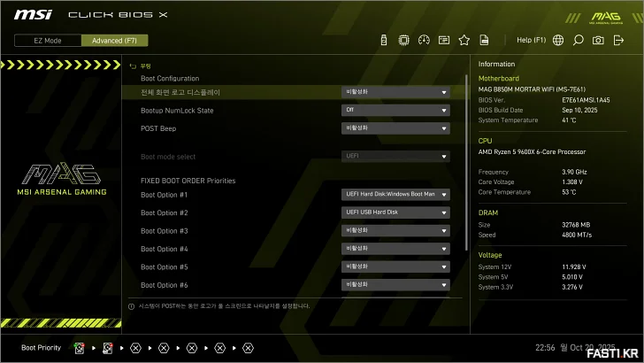Open the CPU chip settings icon
This screenshot has height=363, width=644.
[x=403, y=40]
